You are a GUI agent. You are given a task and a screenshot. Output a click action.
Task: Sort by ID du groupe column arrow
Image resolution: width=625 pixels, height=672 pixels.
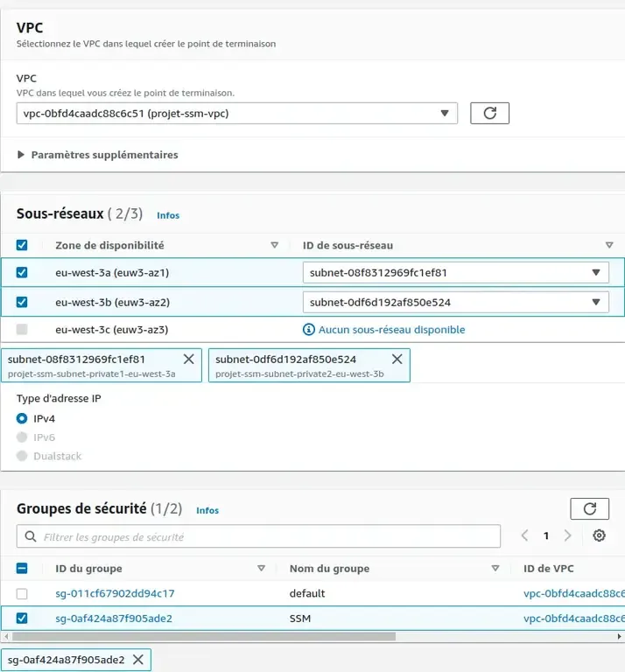261,568
